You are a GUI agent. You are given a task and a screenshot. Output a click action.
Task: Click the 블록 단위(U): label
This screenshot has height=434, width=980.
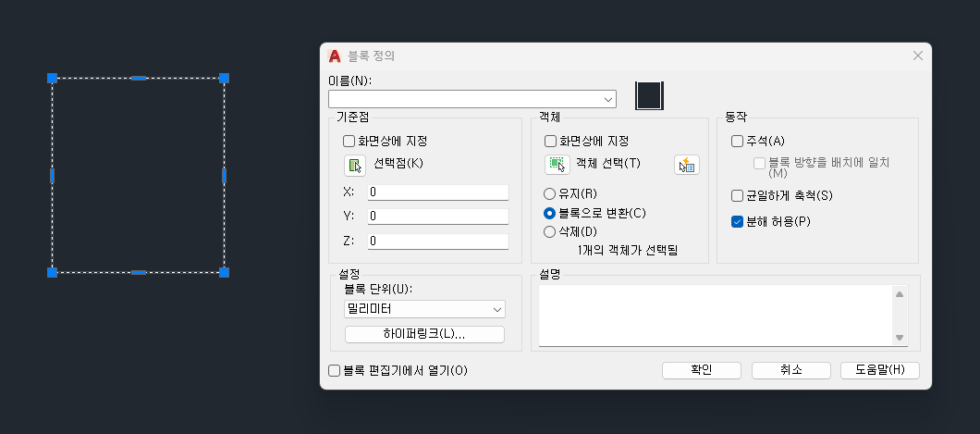pyautogui.click(x=379, y=290)
